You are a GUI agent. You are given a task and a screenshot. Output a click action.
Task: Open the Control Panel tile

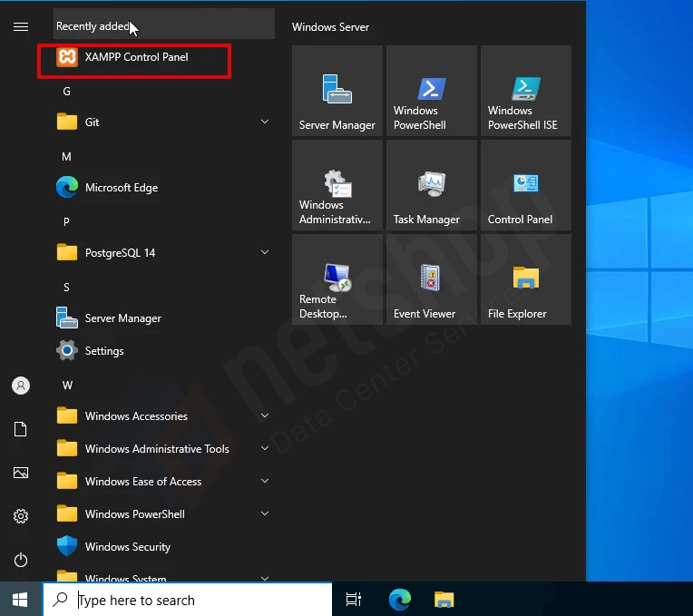coord(526,185)
